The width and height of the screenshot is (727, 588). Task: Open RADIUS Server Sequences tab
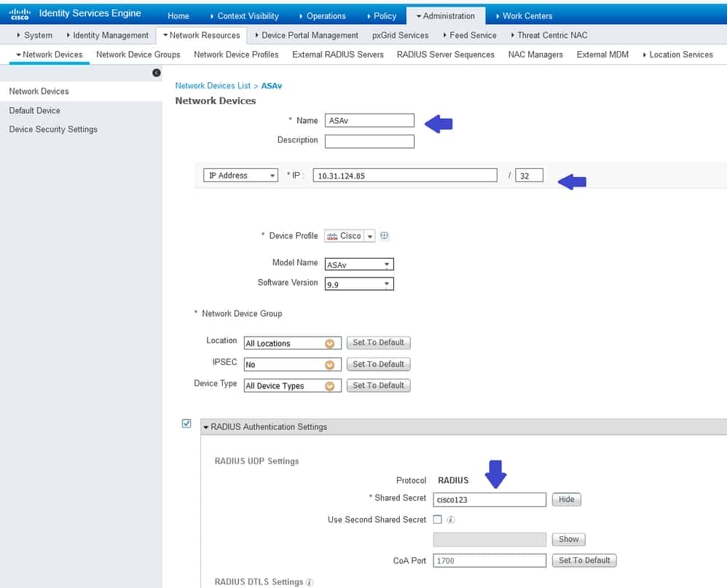click(x=446, y=55)
